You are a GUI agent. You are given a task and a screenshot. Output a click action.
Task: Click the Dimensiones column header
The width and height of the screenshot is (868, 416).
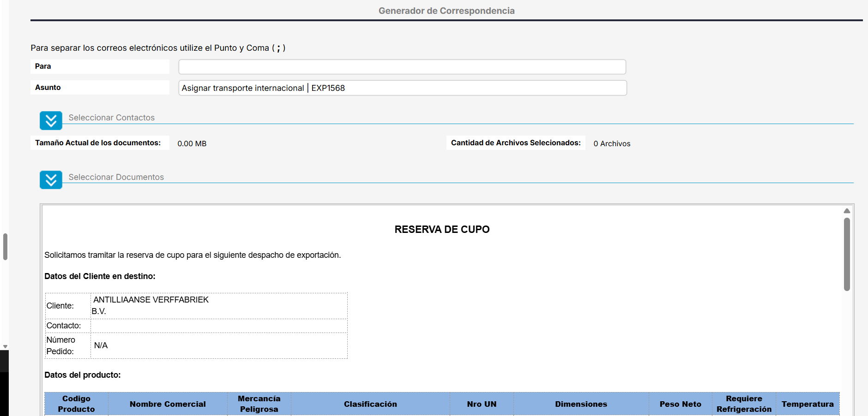click(x=581, y=404)
